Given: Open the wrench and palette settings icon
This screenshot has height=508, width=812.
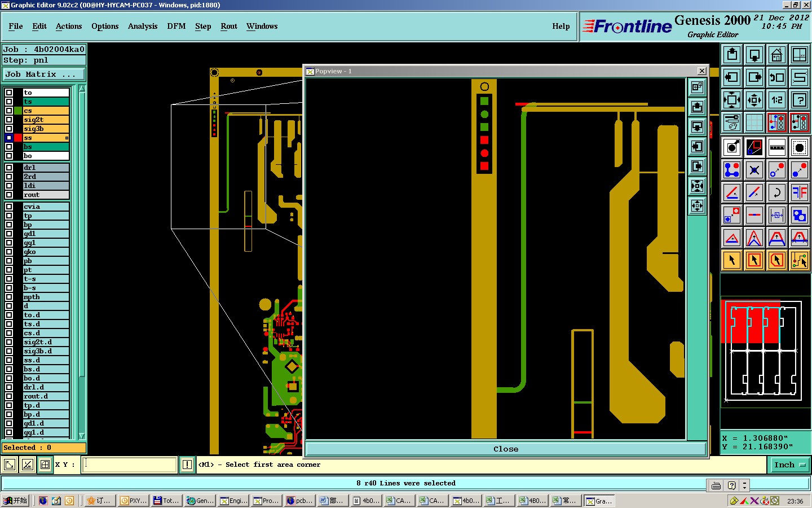Looking at the screenshot, I should pyautogui.click(x=732, y=122).
